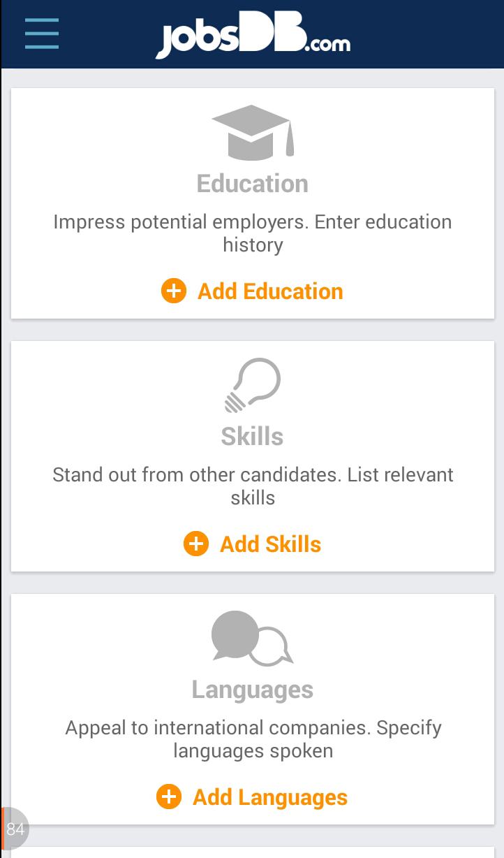Tap the grey circular 84 badge
This screenshot has height=858, width=504.
pyautogui.click(x=15, y=829)
